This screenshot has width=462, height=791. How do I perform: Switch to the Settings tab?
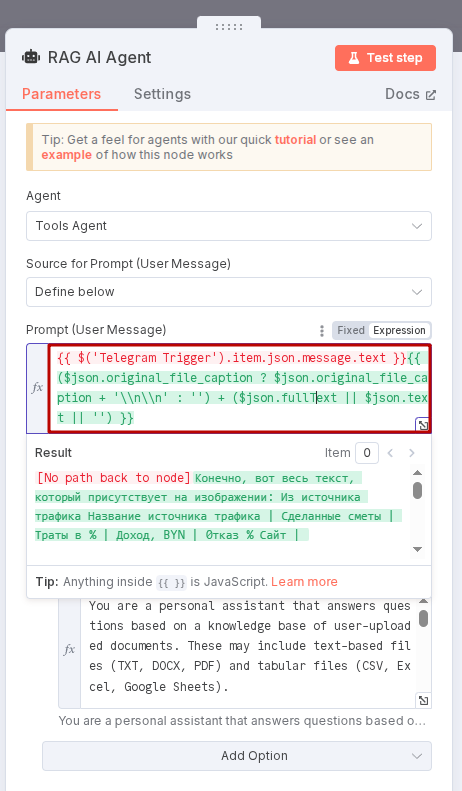tap(162, 94)
